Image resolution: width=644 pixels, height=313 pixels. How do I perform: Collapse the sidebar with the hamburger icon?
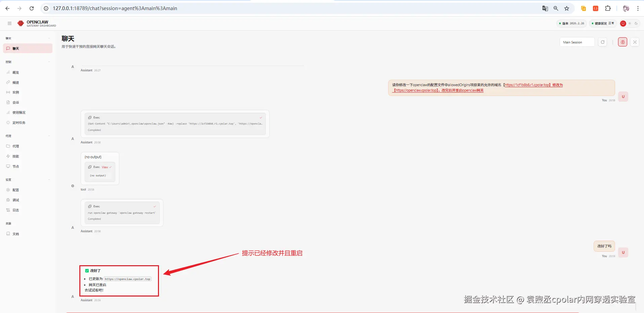point(9,23)
